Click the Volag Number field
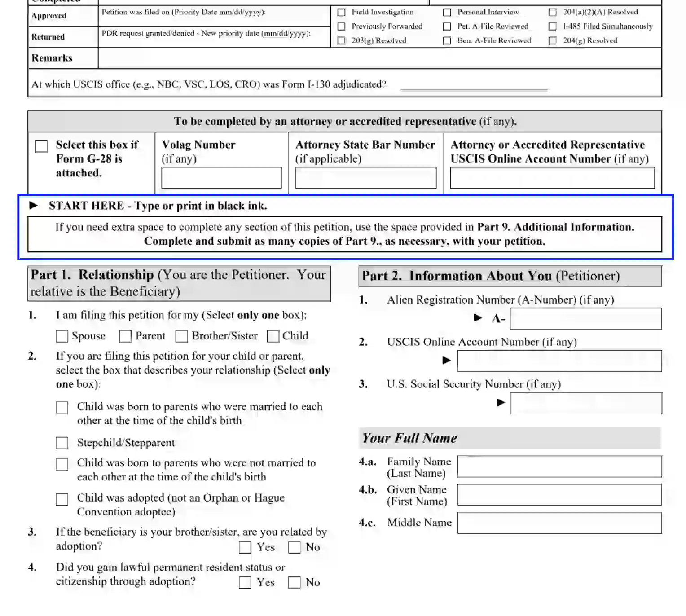The height and width of the screenshot is (616, 686). click(x=221, y=178)
